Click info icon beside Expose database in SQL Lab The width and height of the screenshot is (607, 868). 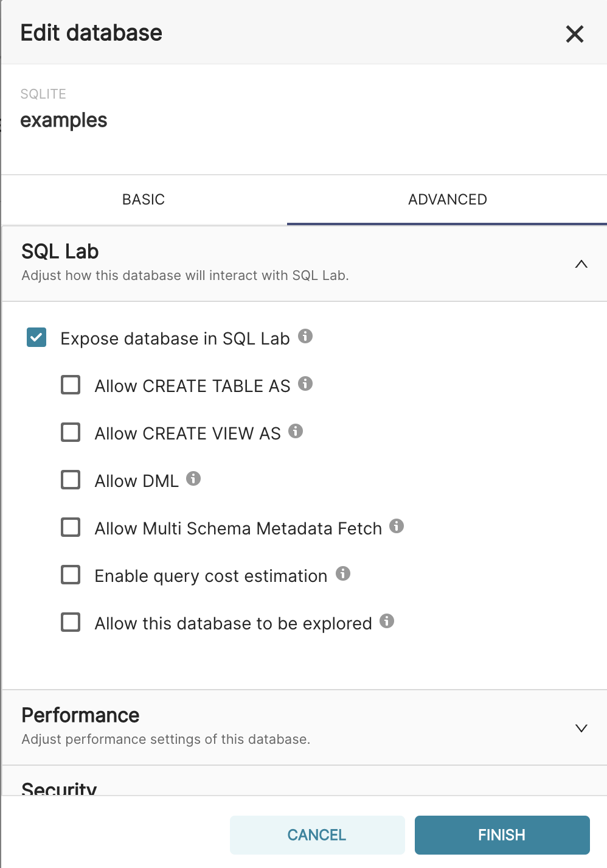[x=305, y=336]
